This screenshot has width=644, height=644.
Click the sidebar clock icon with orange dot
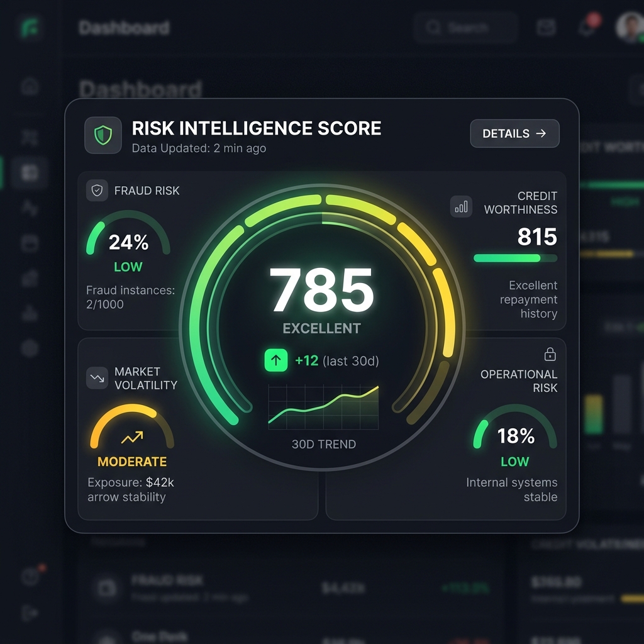click(x=30, y=577)
